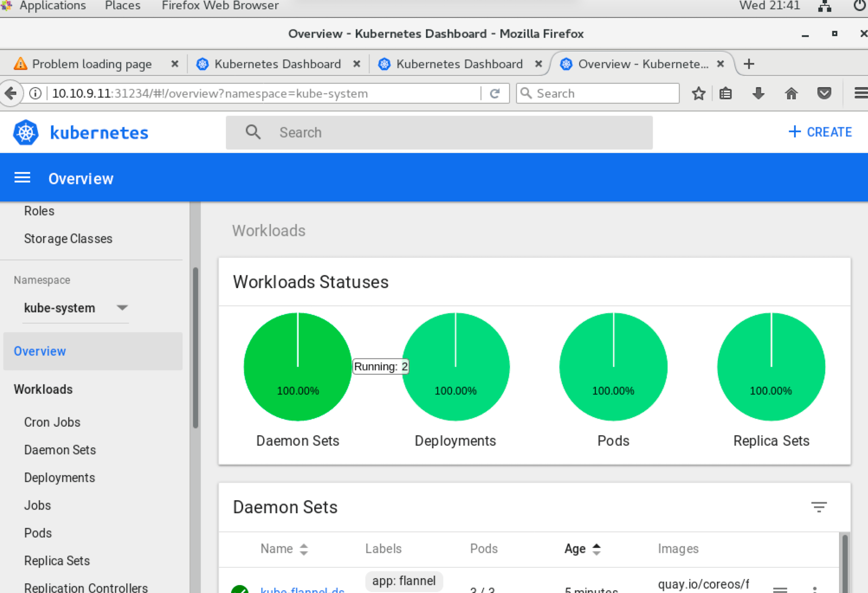Open Replication Controllers in the sidebar
Image resolution: width=868 pixels, height=593 pixels.
[86, 588]
